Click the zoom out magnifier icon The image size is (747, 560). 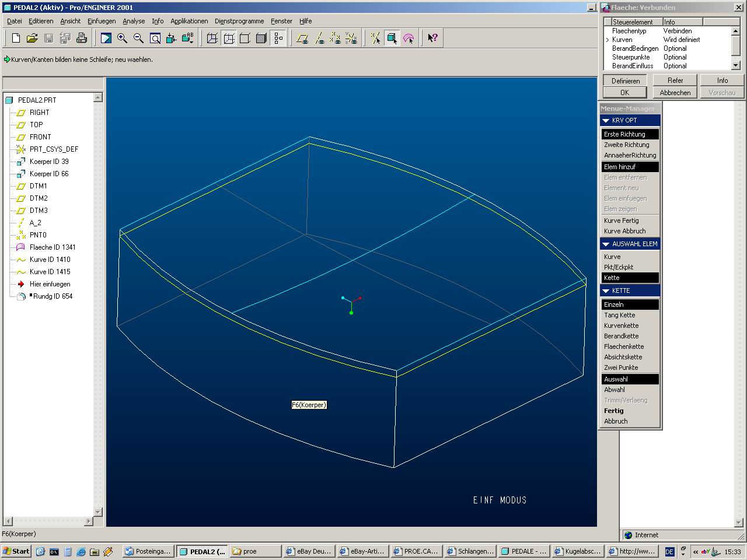(138, 38)
